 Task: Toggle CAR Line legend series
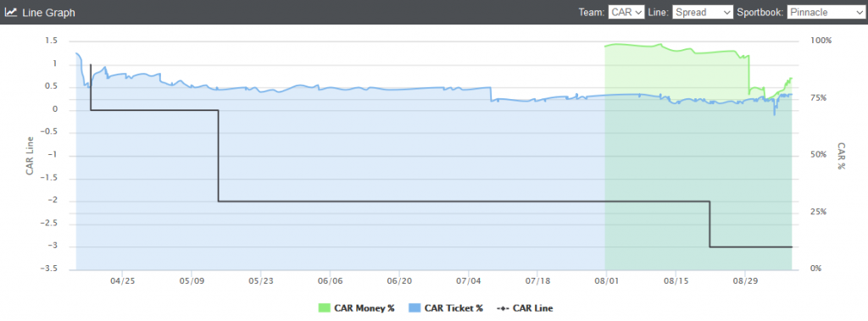pyautogui.click(x=525, y=308)
